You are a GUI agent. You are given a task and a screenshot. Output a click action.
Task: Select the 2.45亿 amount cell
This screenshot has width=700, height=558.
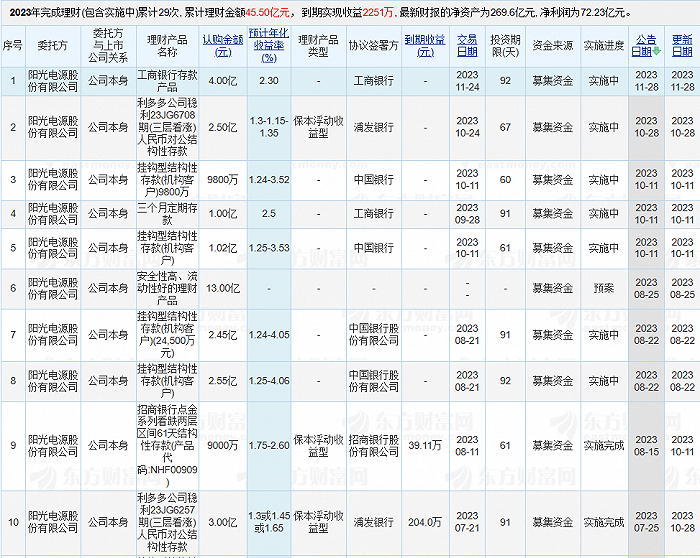click(x=223, y=335)
